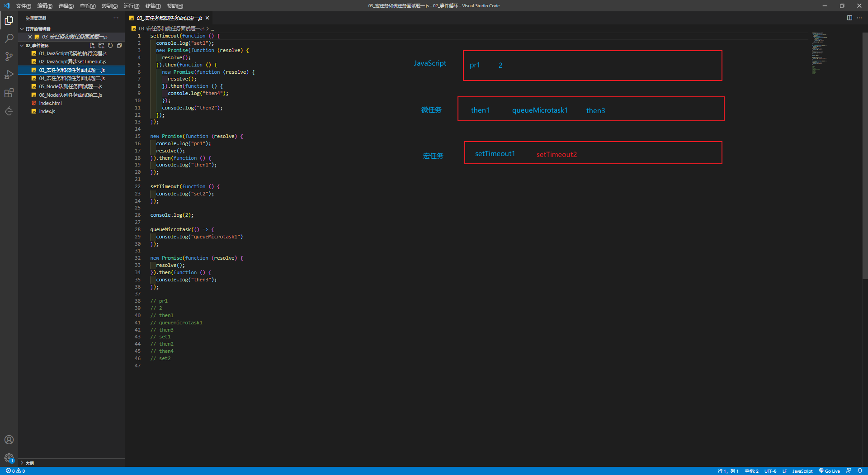Change indentation via 空格: 2
The width and height of the screenshot is (868, 475).
coord(751,471)
